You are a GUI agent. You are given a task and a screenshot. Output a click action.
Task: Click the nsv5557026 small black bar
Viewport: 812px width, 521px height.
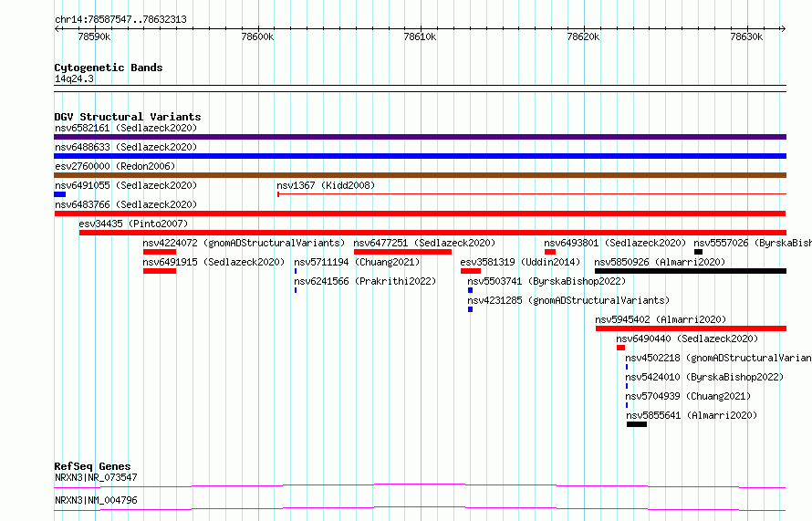click(x=698, y=252)
